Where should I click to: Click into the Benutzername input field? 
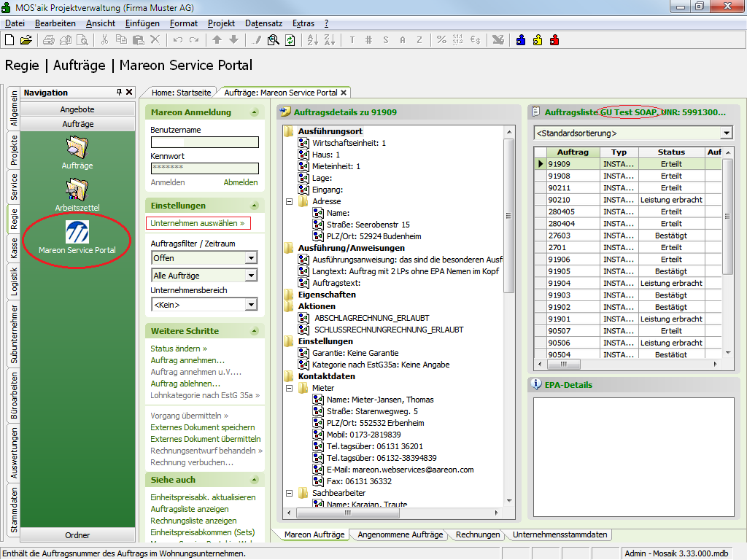click(x=204, y=142)
